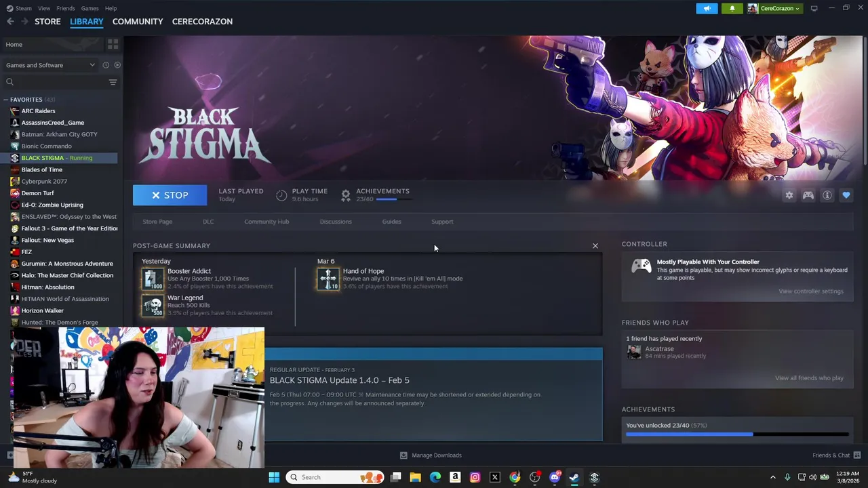Open the Store Page link

coord(157,222)
